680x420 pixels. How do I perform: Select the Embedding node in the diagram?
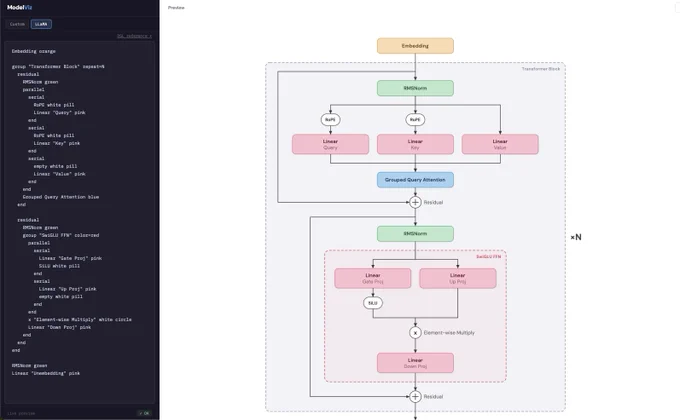click(415, 46)
